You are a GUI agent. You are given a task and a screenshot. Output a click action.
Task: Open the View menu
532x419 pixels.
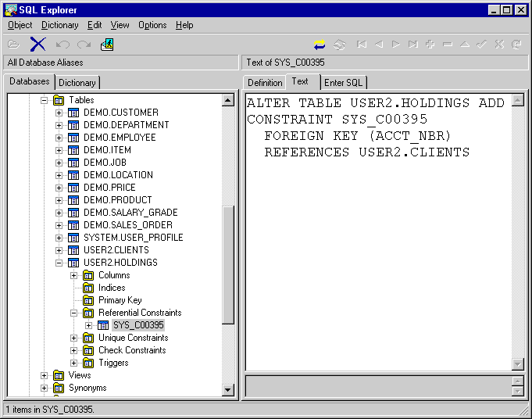click(x=120, y=25)
